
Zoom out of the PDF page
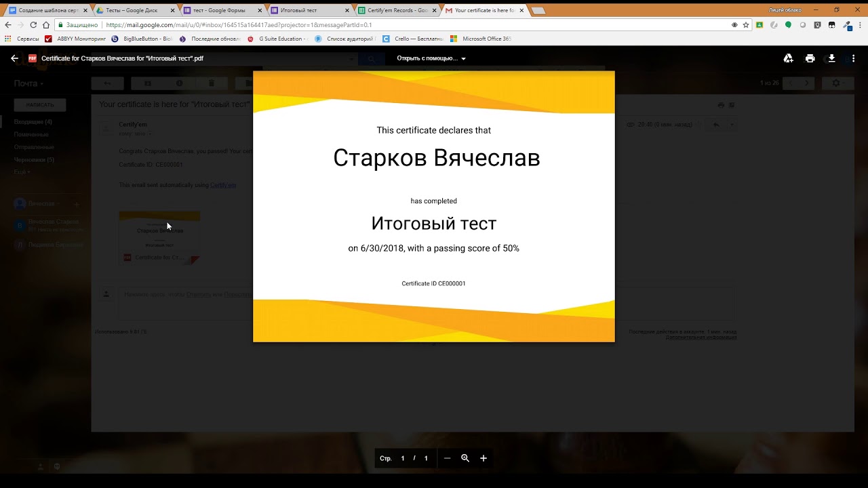[447, 458]
